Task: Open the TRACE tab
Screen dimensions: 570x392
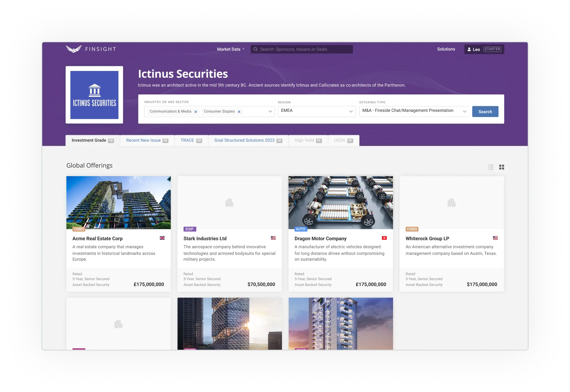Action: (x=191, y=140)
